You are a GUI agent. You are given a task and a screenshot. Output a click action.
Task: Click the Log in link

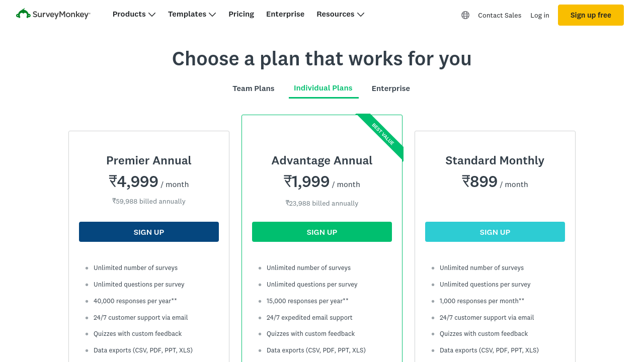(540, 15)
